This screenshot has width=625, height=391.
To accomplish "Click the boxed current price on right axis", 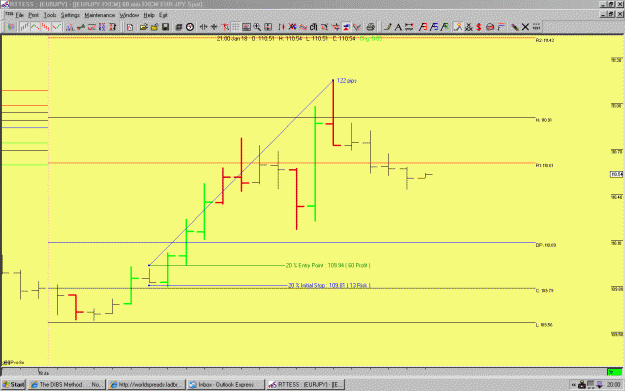I will click(x=617, y=175).
